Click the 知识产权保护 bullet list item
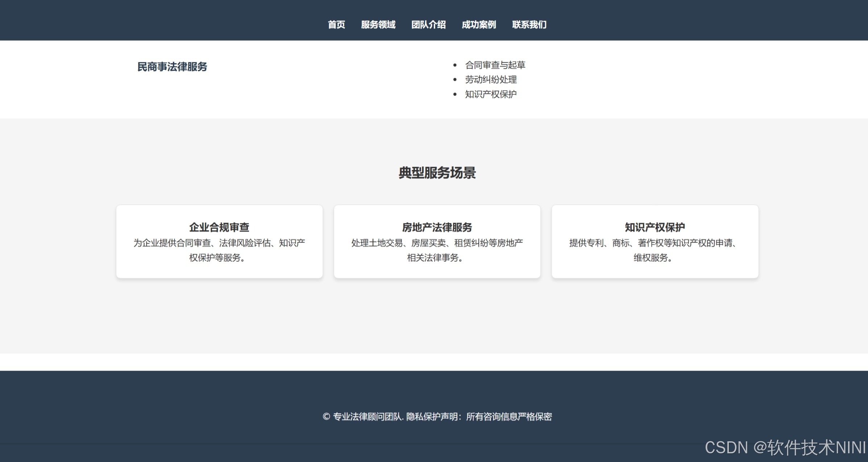 pyautogui.click(x=491, y=94)
